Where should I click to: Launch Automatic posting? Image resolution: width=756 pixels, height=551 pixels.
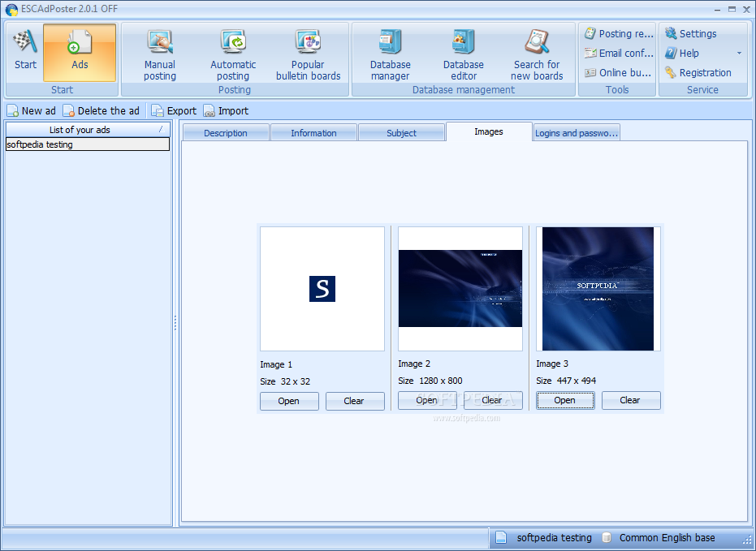pyautogui.click(x=233, y=54)
